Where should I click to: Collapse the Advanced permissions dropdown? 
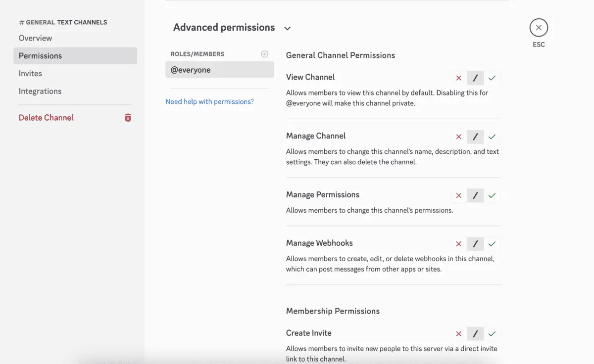[287, 29]
